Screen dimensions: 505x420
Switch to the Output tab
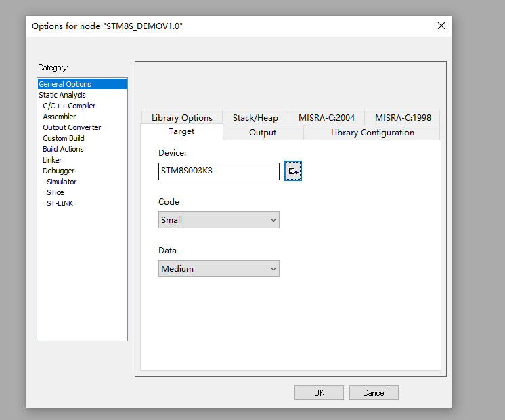tap(263, 133)
